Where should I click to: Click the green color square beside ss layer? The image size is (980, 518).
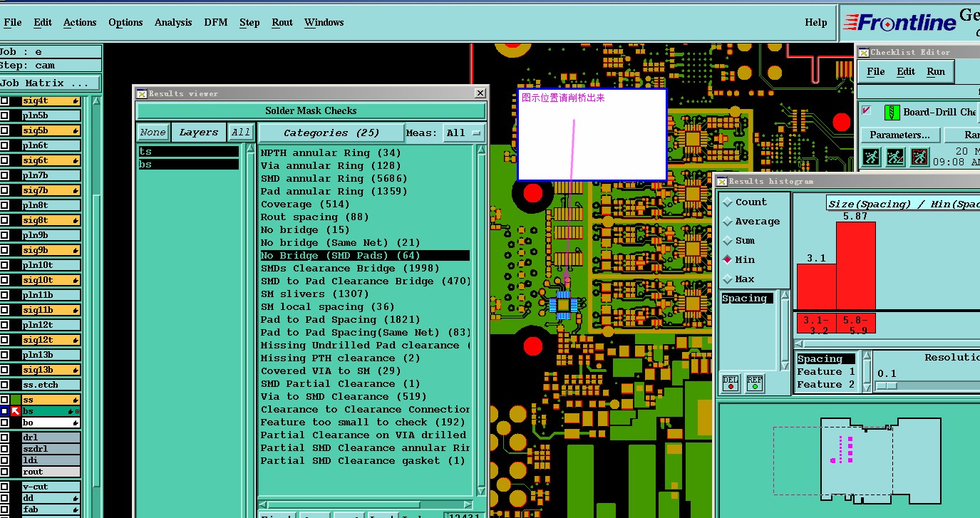tap(16, 400)
